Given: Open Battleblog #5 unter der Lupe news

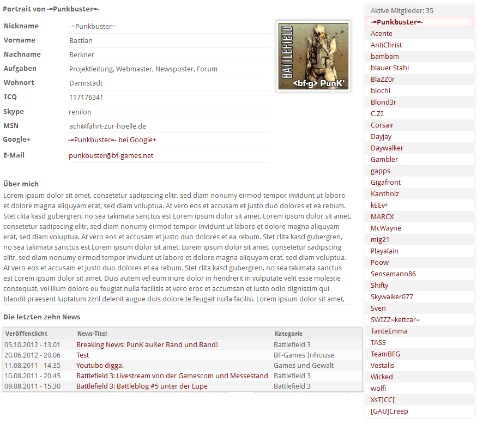Looking at the screenshot, I should tap(142, 386).
